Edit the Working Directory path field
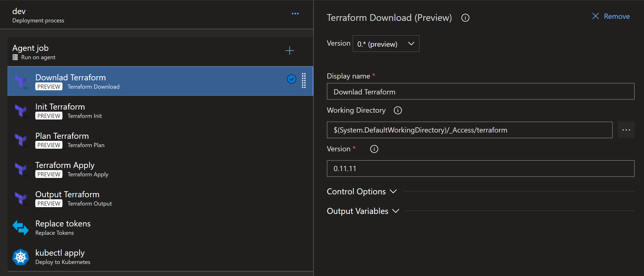Viewport: 644px width, 276px height. pos(469,130)
